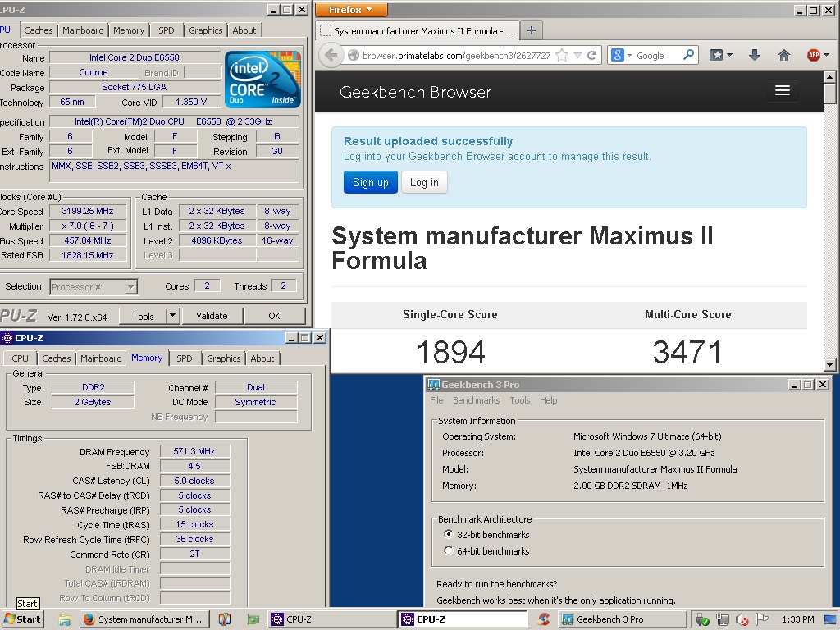
Task: Click the network tray icon
Action: click(722, 620)
